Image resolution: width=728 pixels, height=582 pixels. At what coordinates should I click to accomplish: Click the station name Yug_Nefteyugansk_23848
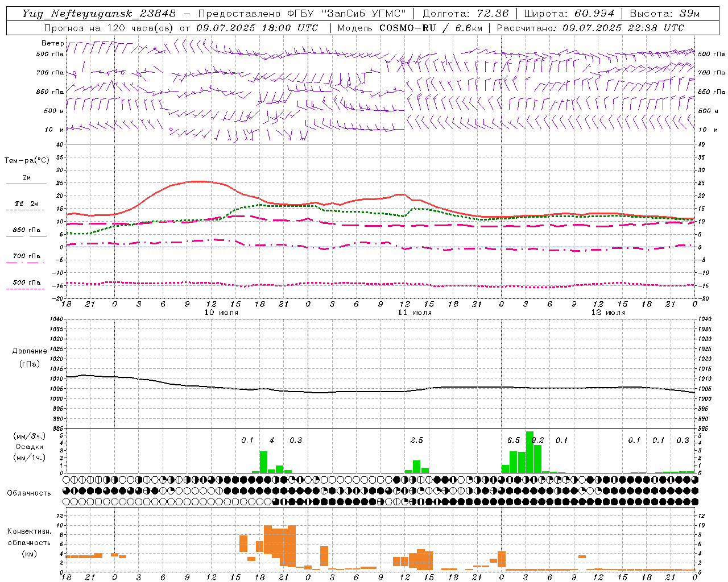[x=98, y=14]
